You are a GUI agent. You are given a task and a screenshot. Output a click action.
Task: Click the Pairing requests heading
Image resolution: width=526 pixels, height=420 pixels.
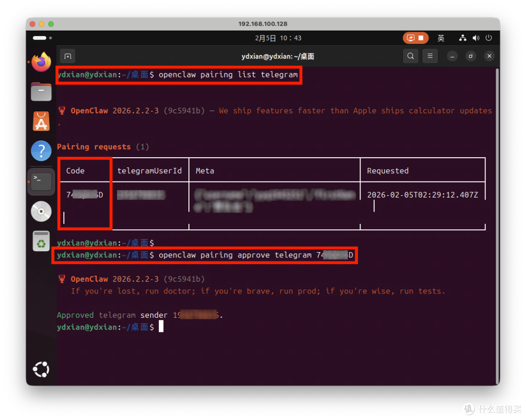(94, 147)
